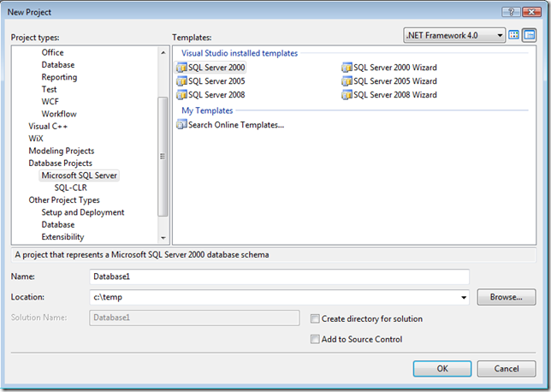Choose the SQL Server 2000 Wizard icon
Screen dimensions: 551x392
(x=347, y=67)
